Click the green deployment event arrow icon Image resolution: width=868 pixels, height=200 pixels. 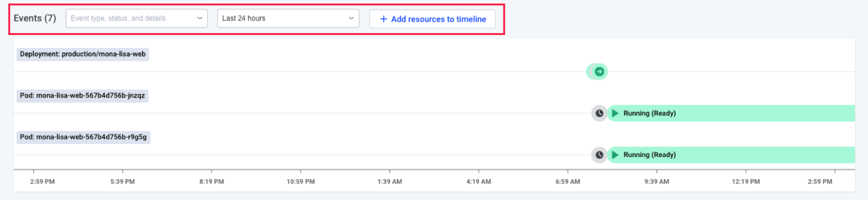[599, 72]
